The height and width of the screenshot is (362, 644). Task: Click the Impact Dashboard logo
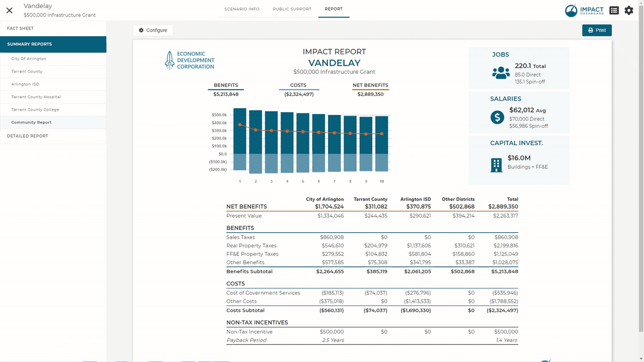coord(584,11)
